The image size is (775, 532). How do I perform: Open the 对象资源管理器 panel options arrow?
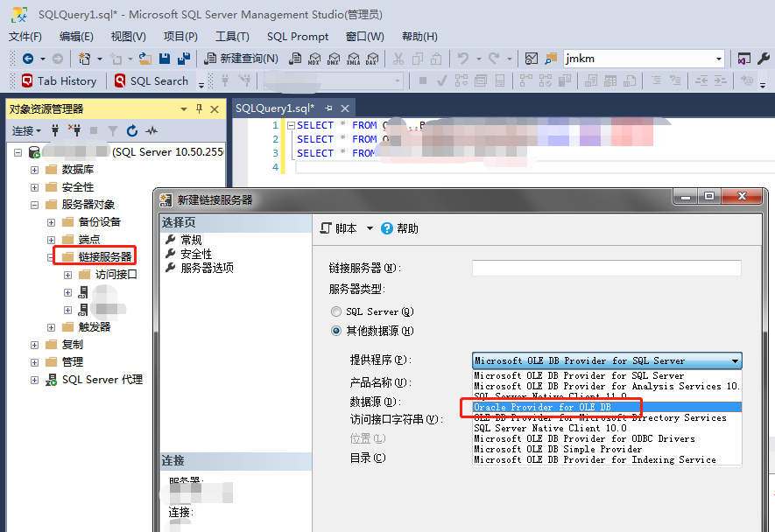pos(184,109)
